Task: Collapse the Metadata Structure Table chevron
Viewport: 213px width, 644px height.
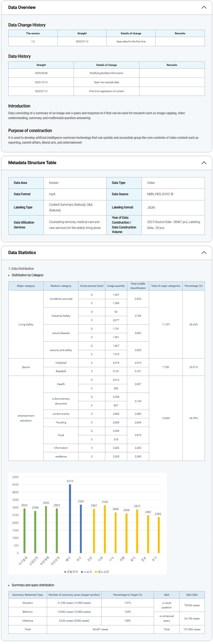Action: click(x=204, y=163)
